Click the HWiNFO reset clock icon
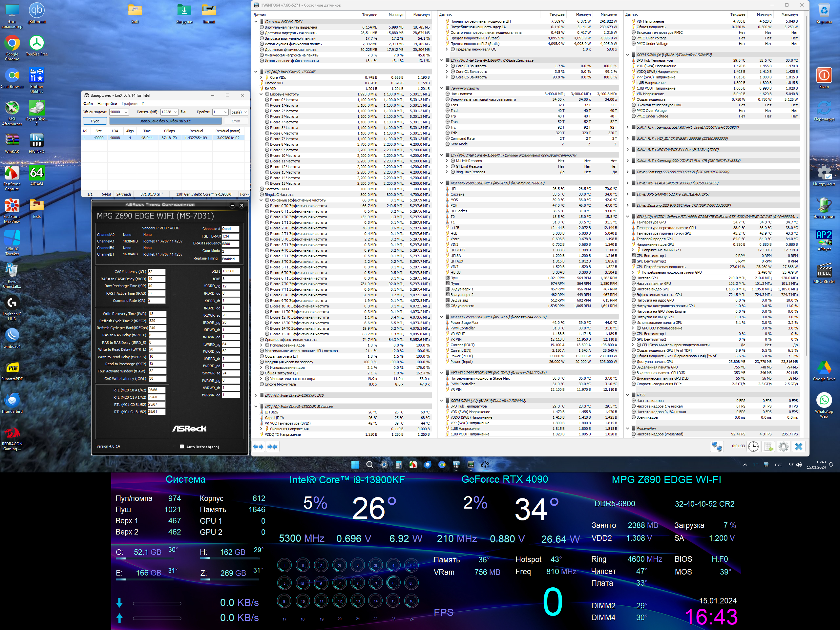 [x=753, y=447]
